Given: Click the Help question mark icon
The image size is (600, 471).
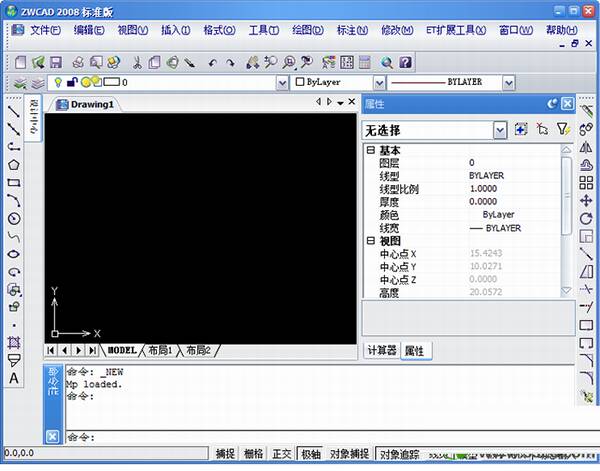Looking at the screenshot, I should tap(405, 62).
